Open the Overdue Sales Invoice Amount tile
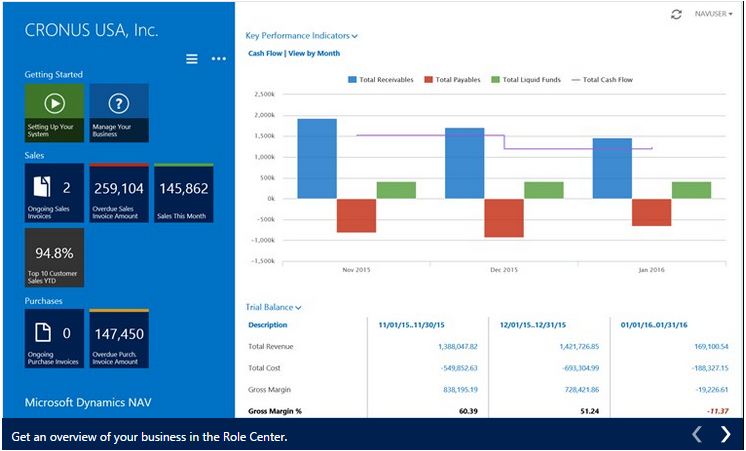Image resolution: width=746 pixels, height=451 pixels. [x=119, y=194]
